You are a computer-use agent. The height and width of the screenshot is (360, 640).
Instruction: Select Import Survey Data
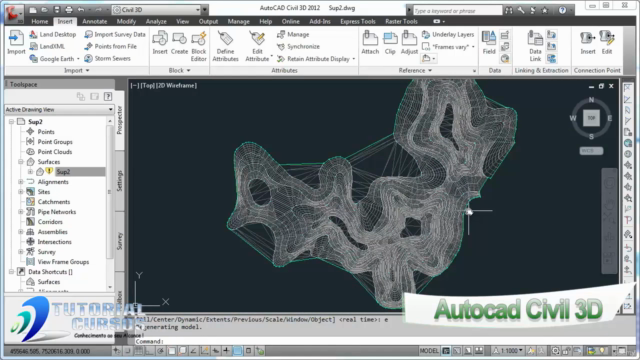point(115,34)
